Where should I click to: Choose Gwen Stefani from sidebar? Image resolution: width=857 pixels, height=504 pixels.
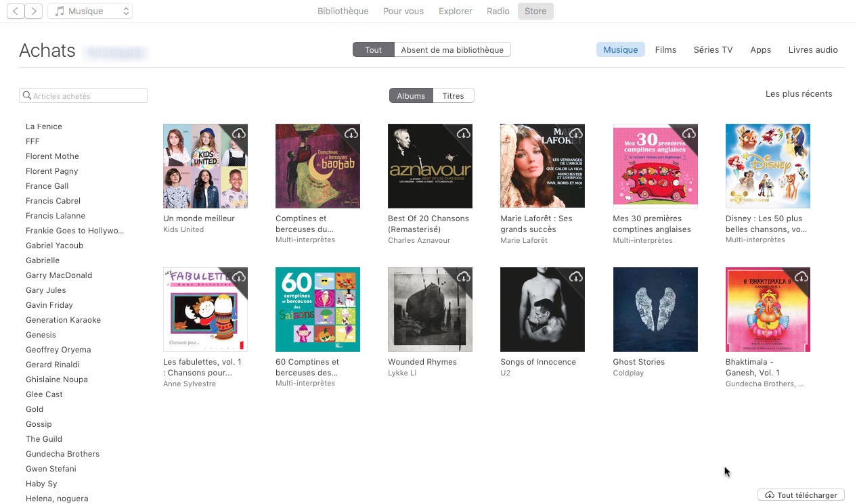(x=51, y=469)
